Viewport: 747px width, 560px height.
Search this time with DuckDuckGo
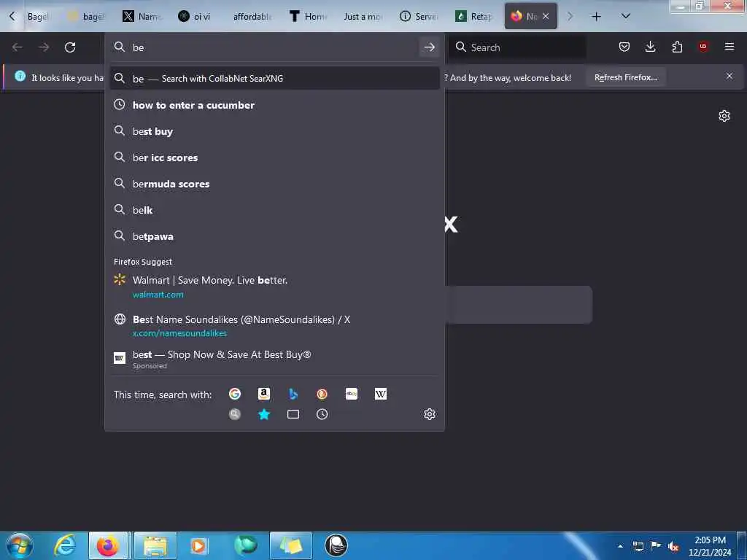point(322,394)
